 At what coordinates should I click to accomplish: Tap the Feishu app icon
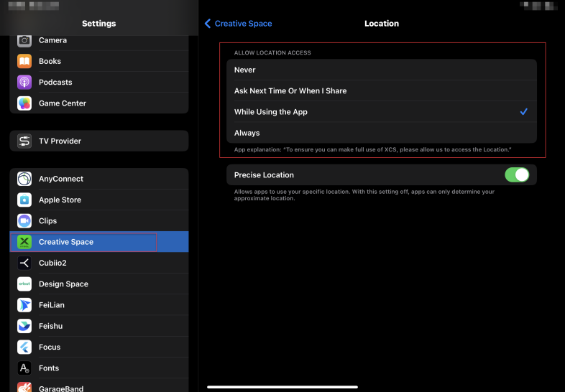click(24, 326)
